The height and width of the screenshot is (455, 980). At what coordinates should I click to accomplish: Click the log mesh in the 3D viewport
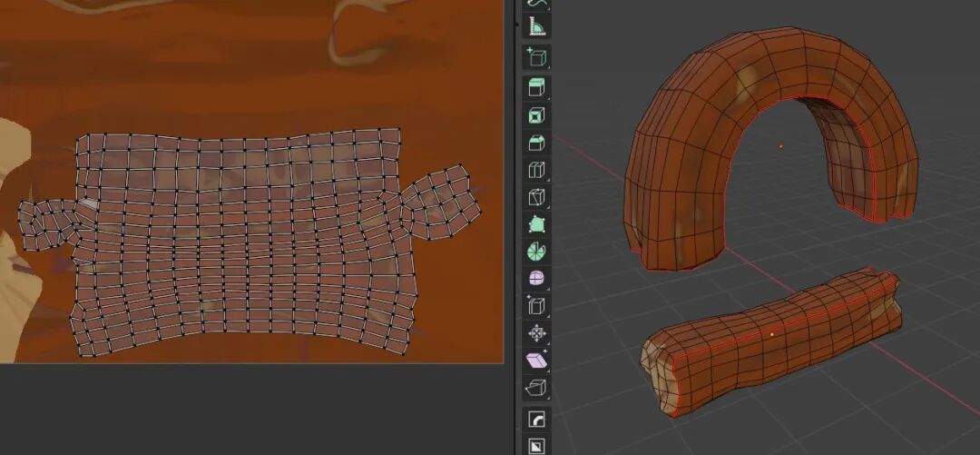(x=772, y=341)
